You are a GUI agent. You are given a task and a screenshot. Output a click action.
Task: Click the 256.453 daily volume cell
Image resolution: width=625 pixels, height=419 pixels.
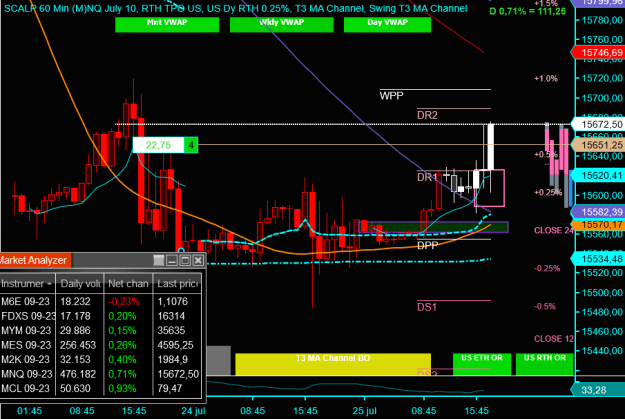[78, 345]
